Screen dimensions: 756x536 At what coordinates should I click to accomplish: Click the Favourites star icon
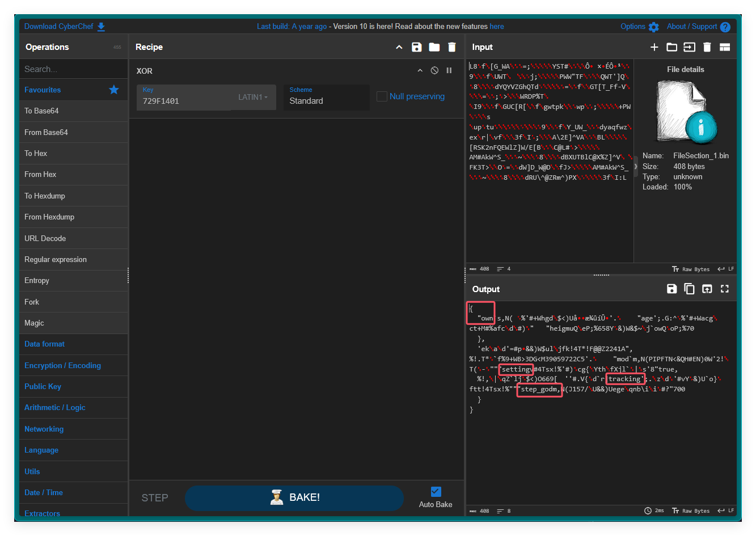point(114,90)
